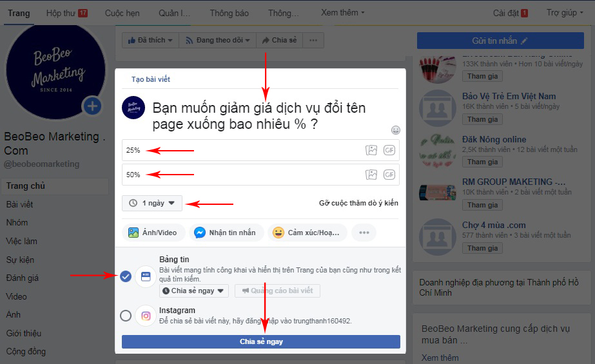Click the more options dots in composer
595x364 pixels.
pos(364,233)
